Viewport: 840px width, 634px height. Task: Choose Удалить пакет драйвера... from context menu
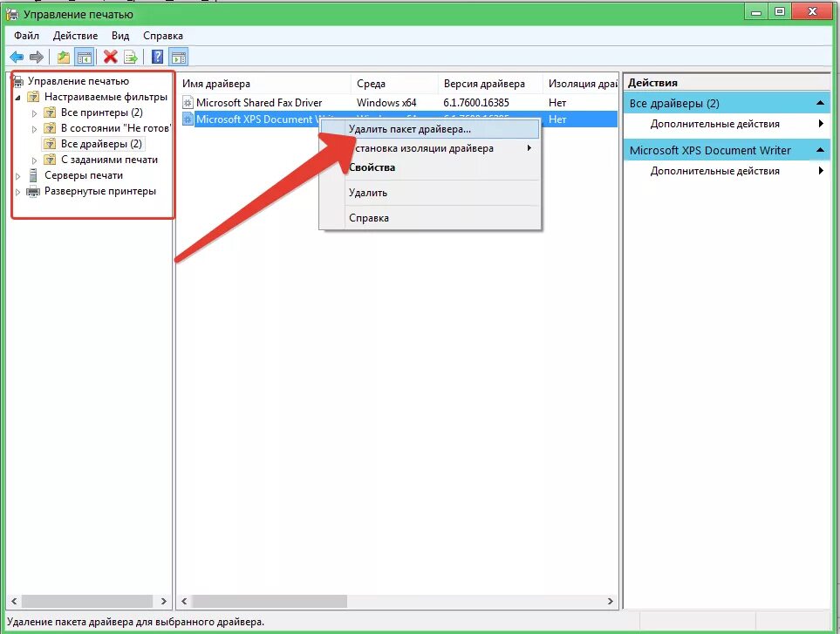point(429,129)
